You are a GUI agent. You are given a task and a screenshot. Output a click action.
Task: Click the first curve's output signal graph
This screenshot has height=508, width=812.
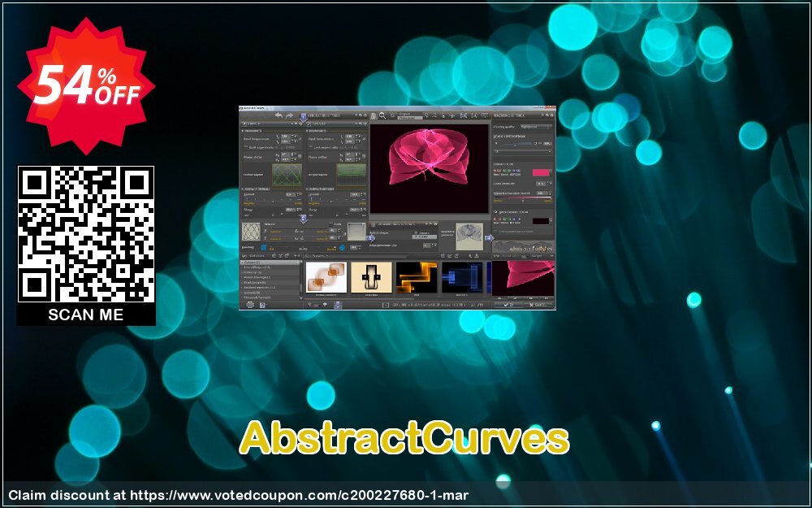point(287,175)
